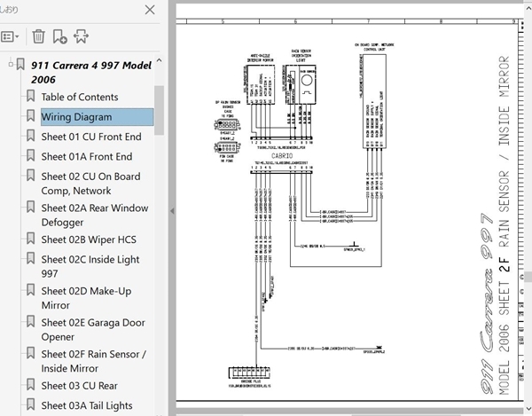532x416 pixels.
Task: Click the document vertical scrollbar thumb
Action: pos(528,277)
